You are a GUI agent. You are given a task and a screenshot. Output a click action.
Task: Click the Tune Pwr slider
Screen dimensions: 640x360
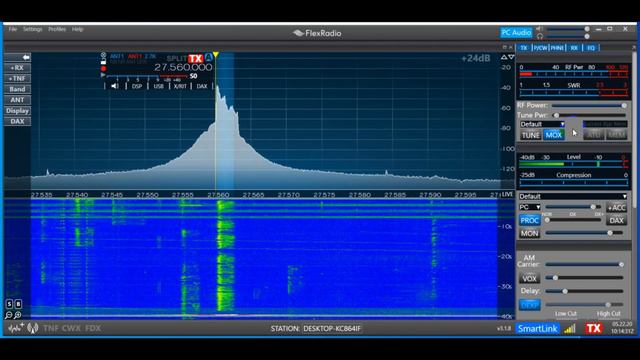(x=588, y=116)
